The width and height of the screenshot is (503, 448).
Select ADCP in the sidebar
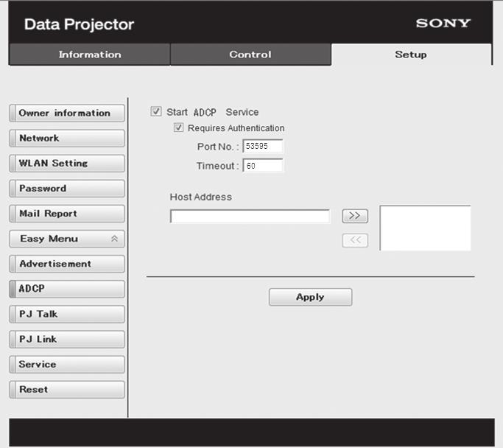67,289
